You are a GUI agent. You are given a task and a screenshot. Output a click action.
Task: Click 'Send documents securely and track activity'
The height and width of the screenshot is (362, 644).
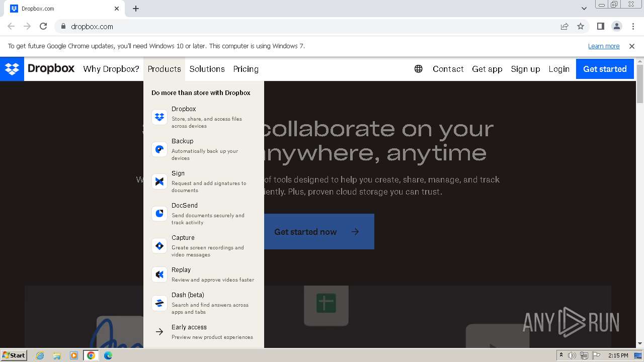pyautogui.click(x=208, y=219)
